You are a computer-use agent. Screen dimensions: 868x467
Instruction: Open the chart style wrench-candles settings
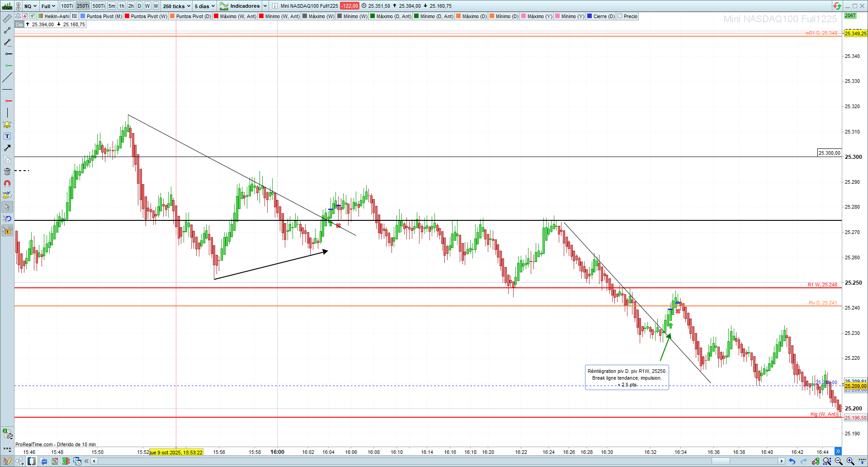pyautogui.click(x=815, y=461)
